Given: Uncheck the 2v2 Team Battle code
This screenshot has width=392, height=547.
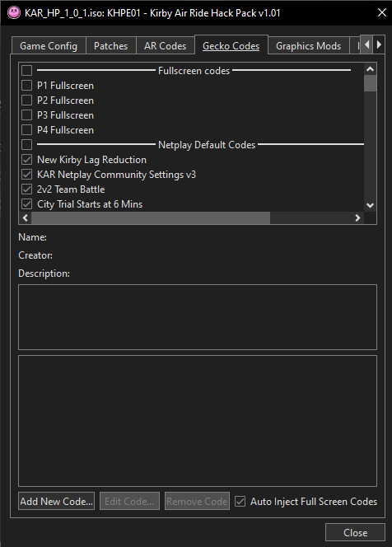Looking at the screenshot, I should [x=27, y=189].
